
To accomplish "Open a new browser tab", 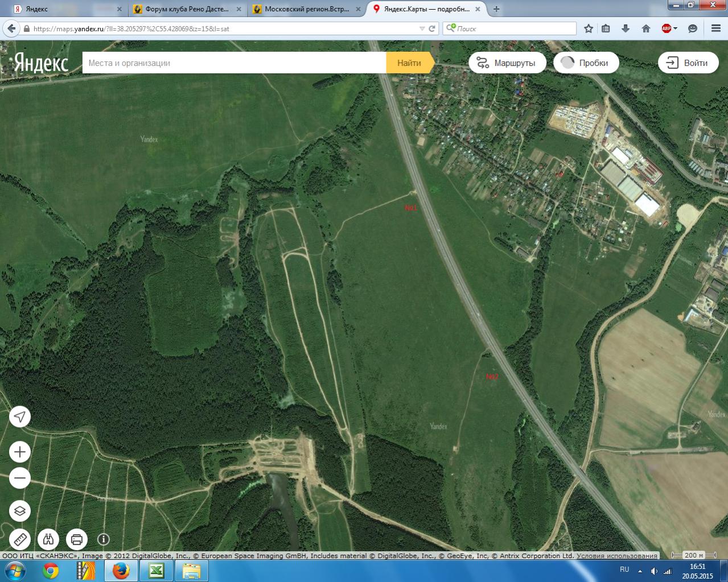I will coord(496,9).
